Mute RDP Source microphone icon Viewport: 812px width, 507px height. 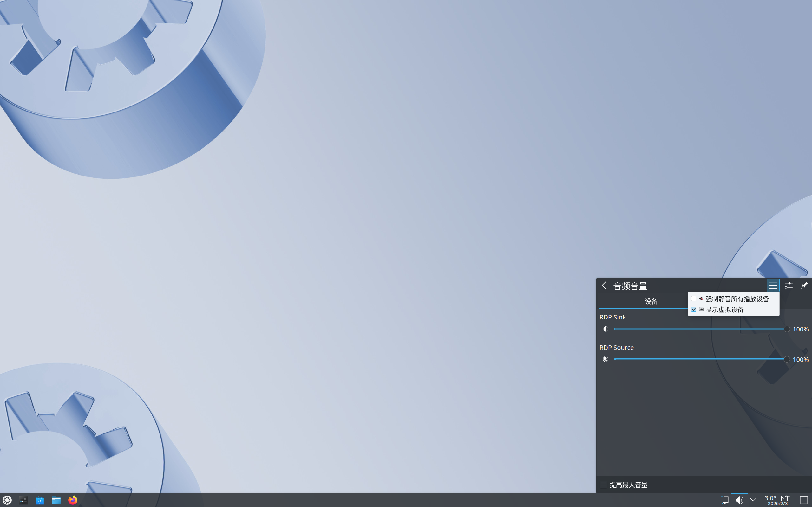point(605,359)
